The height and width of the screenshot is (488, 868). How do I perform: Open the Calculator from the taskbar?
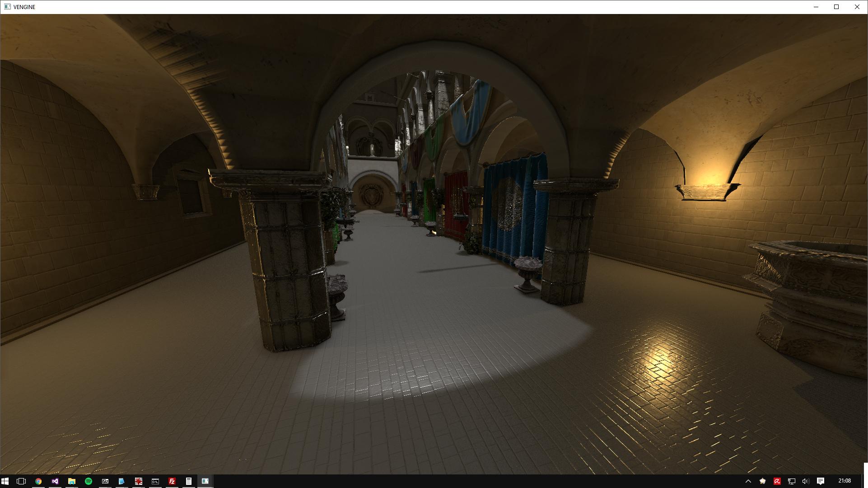[x=188, y=481]
